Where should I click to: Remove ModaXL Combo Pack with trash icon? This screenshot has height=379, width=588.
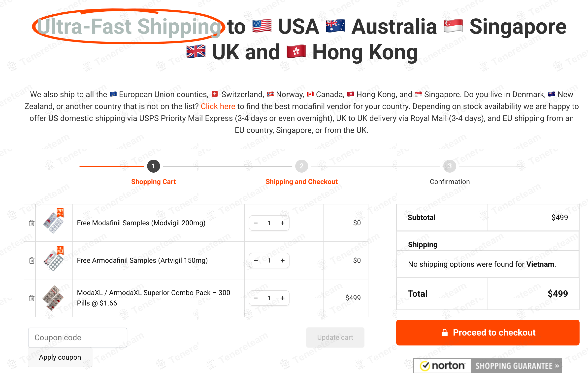coord(32,298)
